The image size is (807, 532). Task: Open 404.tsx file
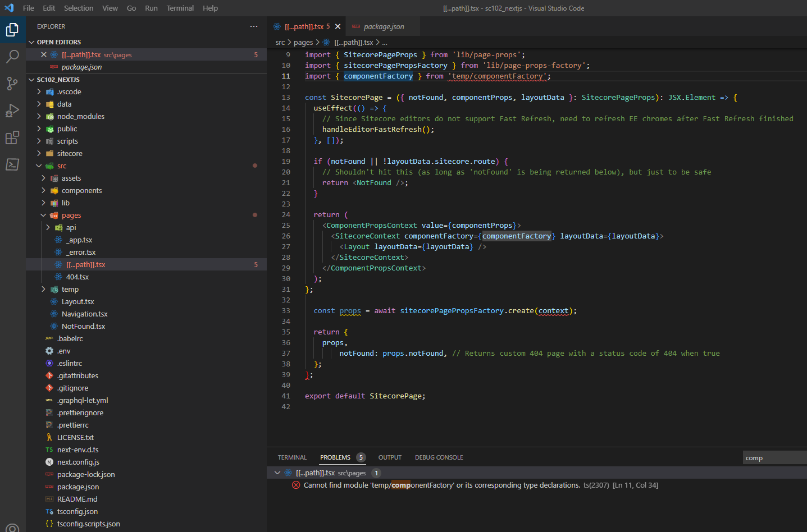click(x=146, y=277)
